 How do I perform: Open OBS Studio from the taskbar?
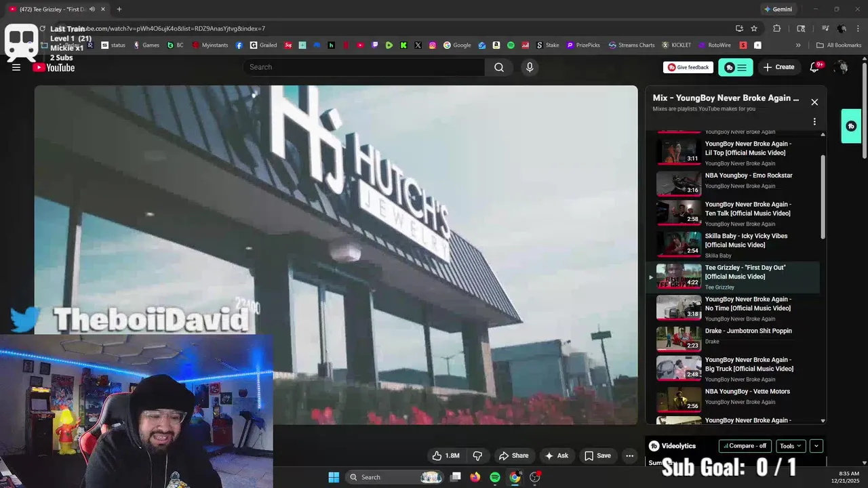pyautogui.click(x=535, y=477)
